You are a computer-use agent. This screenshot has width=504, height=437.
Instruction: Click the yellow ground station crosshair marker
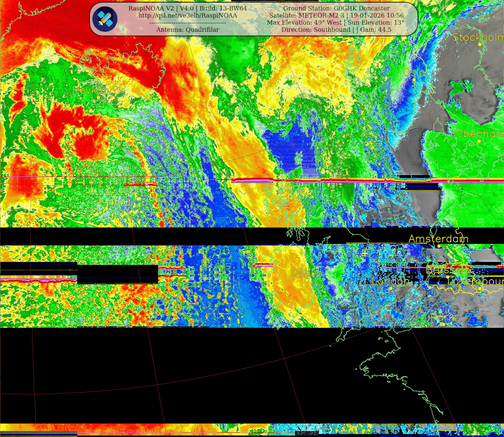point(365,253)
